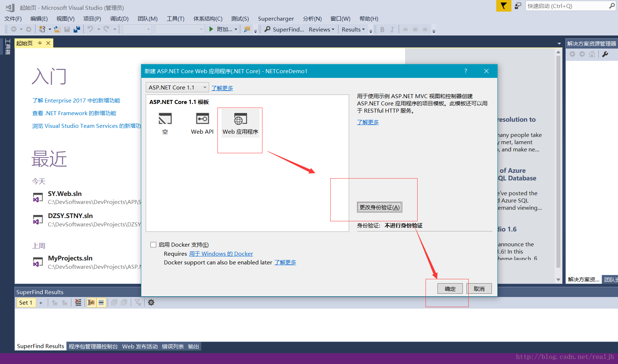Add a new result set with plus
This screenshot has height=364, width=618.
pyautogui.click(x=41, y=303)
